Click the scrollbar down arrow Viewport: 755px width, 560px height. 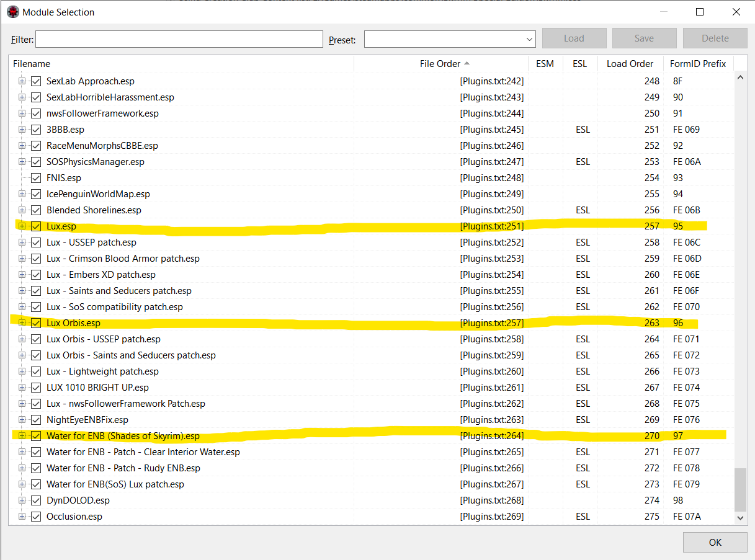pos(740,517)
